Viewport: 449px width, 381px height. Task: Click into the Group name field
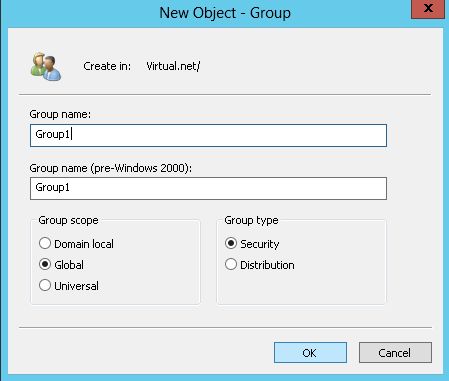point(208,135)
